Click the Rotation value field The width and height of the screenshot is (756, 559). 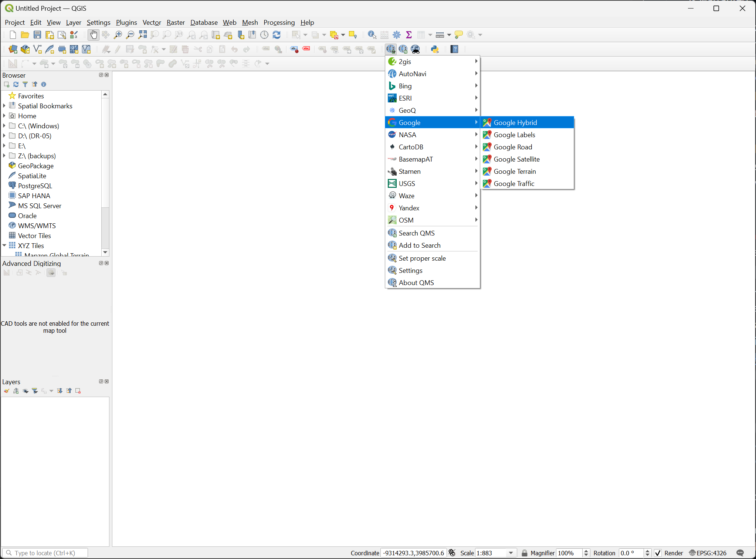coord(631,553)
